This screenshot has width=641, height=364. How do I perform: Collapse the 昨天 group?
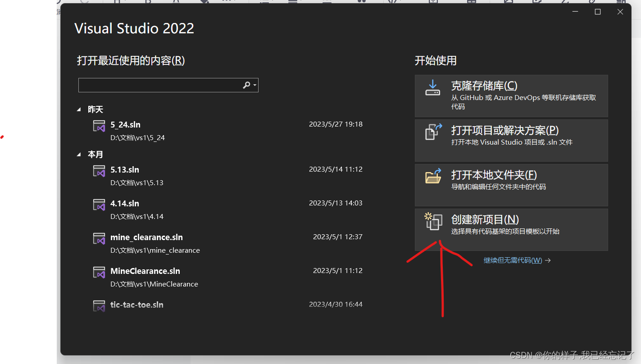click(79, 109)
